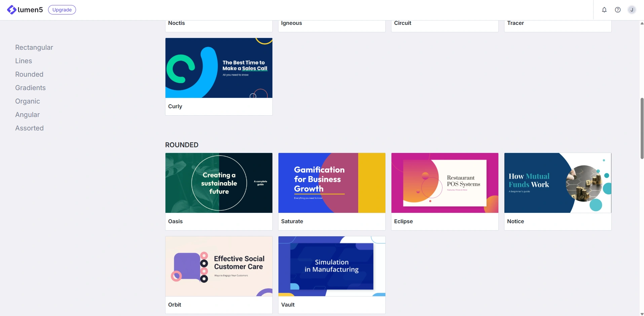
Task: Open the Gradients category link
Action: [30, 88]
